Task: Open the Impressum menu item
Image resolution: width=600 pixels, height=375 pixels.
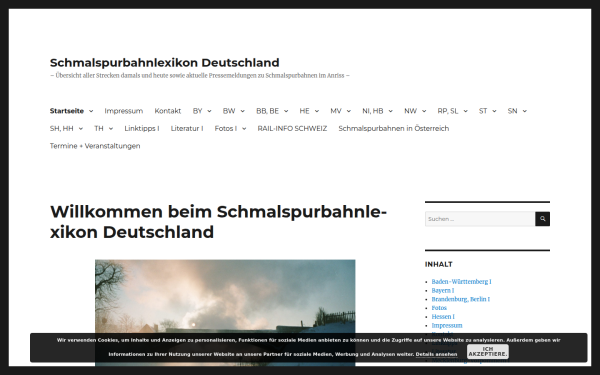Action: [x=124, y=111]
